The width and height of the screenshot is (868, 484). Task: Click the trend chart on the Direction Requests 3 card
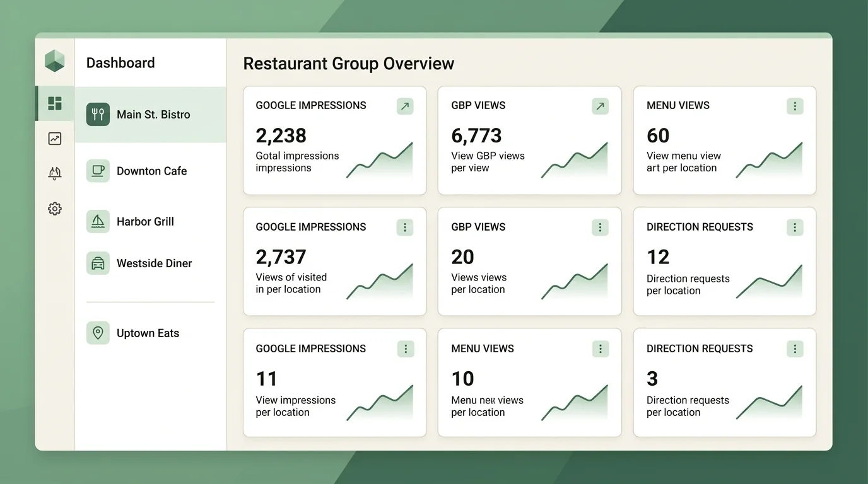click(x=770, y=404)
